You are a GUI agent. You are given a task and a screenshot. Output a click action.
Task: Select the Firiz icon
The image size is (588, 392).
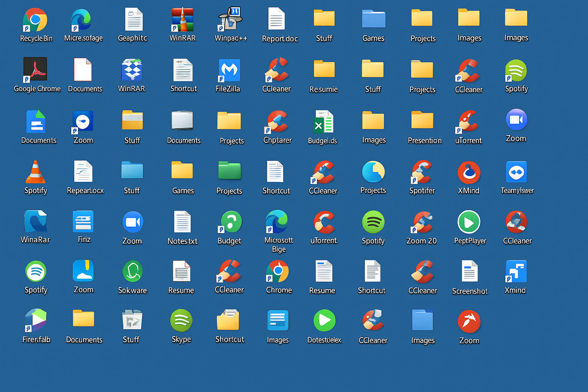(83, 221)
